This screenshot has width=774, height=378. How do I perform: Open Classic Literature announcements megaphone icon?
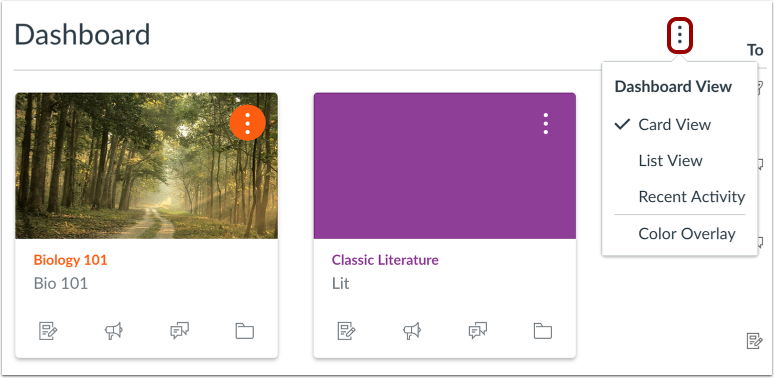pyautogui.click(x=412, y=331)
